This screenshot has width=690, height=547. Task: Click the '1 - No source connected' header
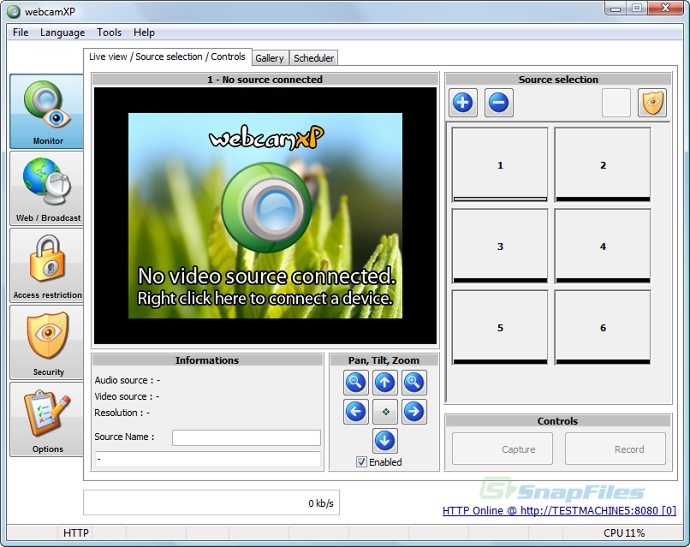click(x=265, y=79)
